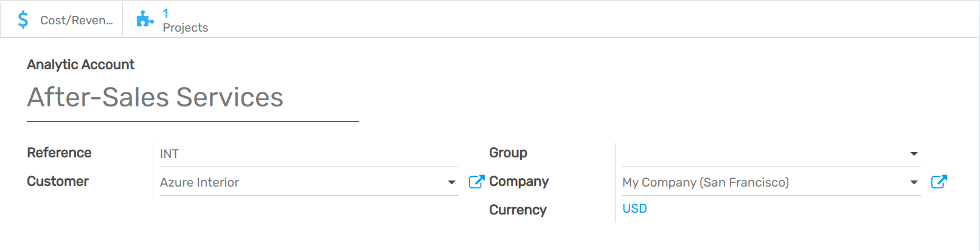
Task: Focus the Reference field containing INT
Action: pos(308,154)
